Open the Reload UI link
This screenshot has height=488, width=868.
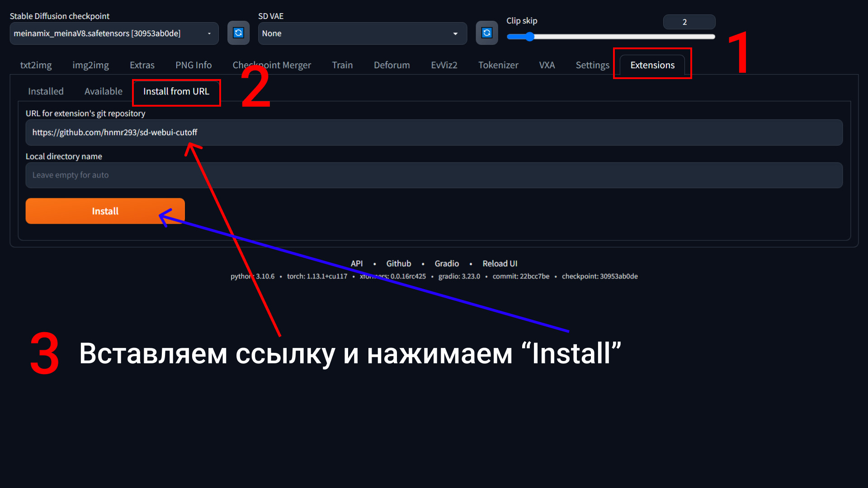[500, 263]
